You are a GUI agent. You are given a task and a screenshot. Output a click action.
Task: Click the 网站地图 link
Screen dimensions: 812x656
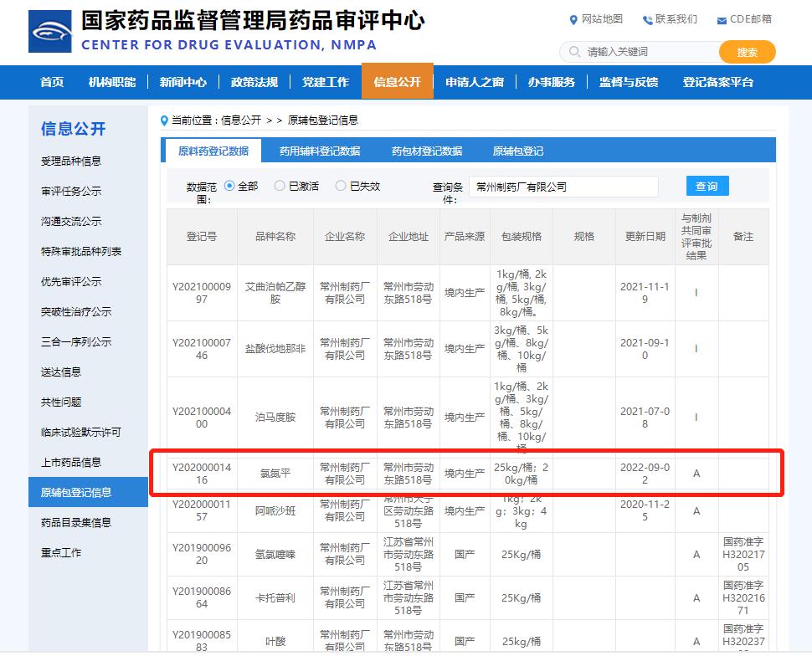click(x=602, y=19)
